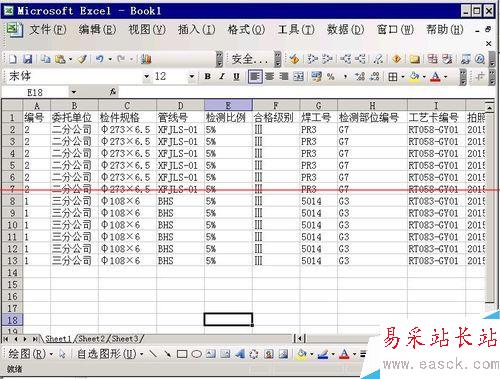Open the 工具(T) menu
500x379 pixels.
(x=296, y=30)
